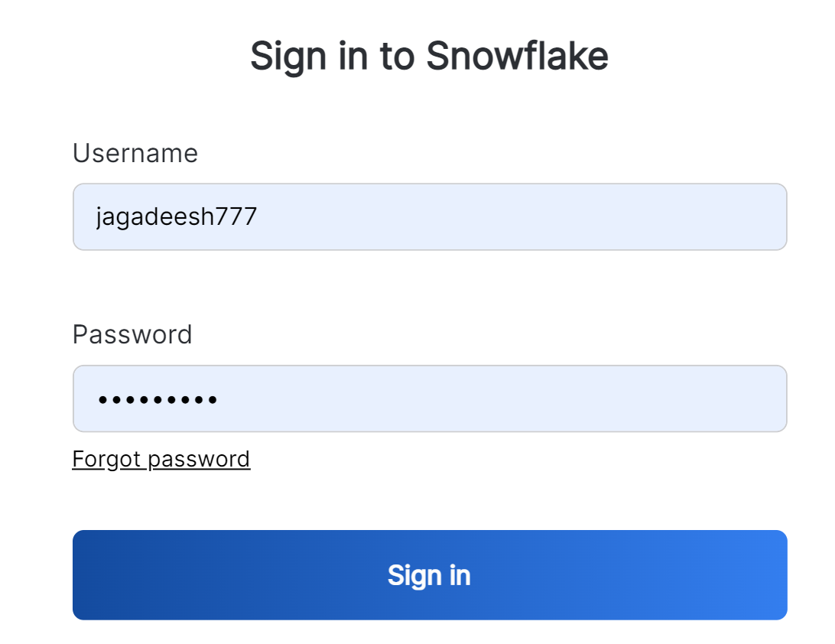Click the word Snowflake in the title
Viewport: 835px width, 644px height.
[517, 56]
